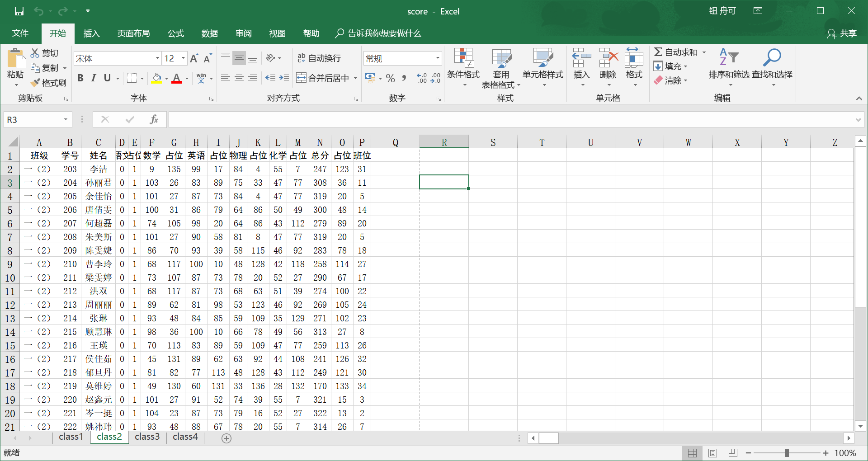Toggle Italic formatting

pos(94,78)
